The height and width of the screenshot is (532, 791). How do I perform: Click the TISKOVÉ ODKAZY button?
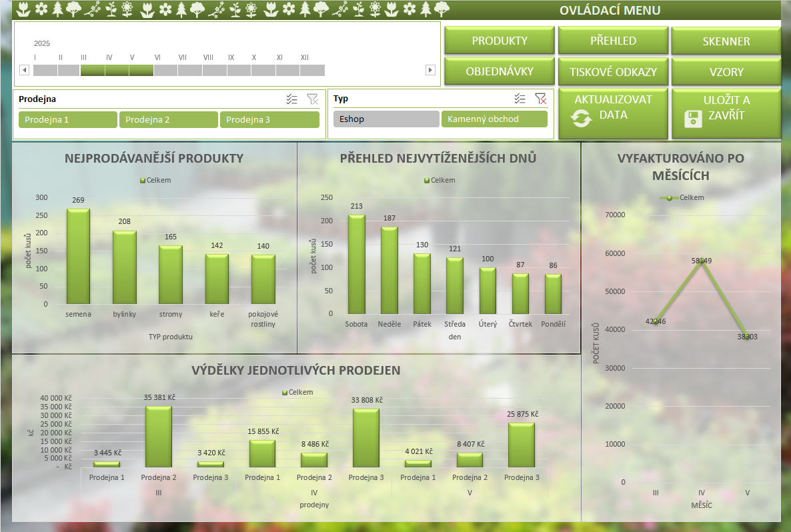(613, 72)
